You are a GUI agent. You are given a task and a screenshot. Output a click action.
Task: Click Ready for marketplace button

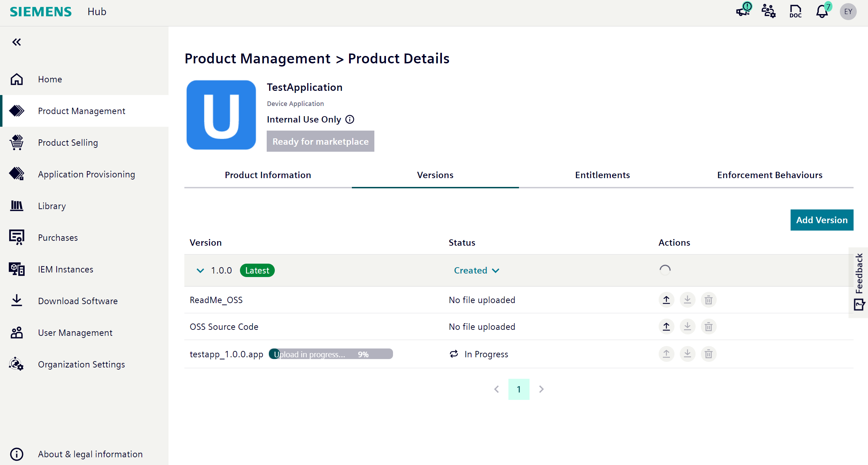click(321, 141)
